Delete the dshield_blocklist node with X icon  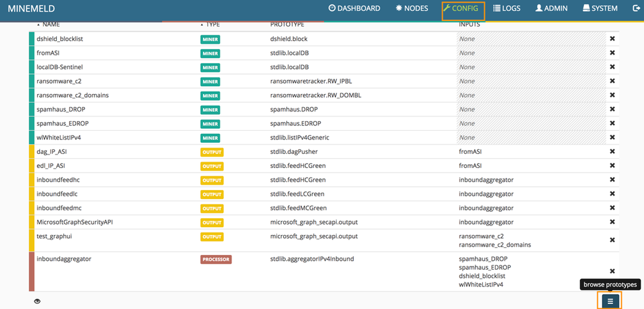[x=612, y=39]
